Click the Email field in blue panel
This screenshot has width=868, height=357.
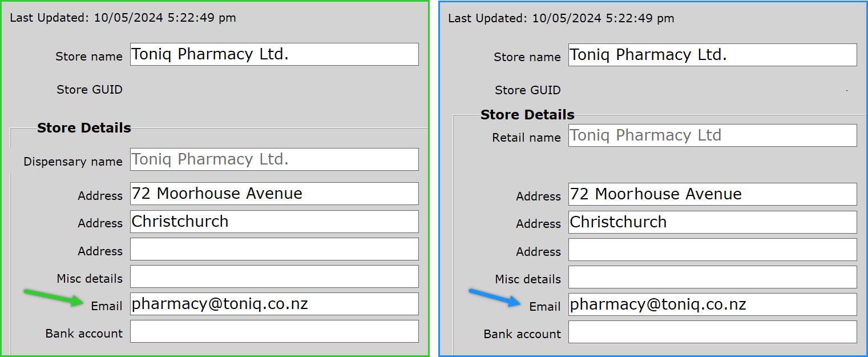(x=713, y=304)
